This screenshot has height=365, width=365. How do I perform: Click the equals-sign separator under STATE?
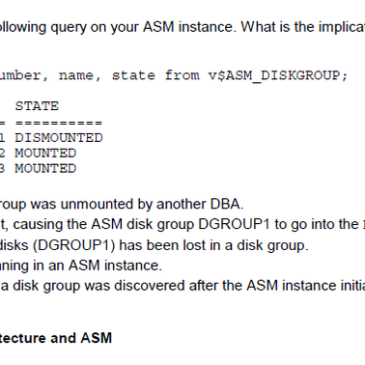pos(59,123)
